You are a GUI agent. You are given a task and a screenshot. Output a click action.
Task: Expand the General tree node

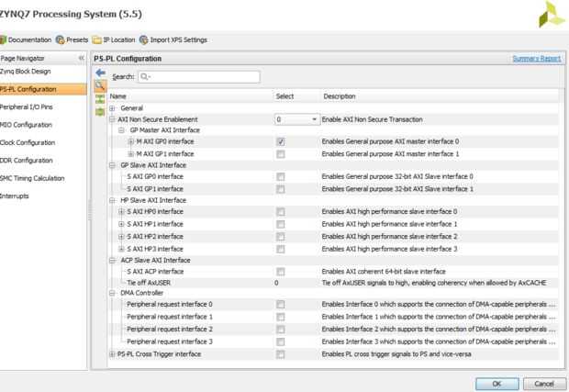click(x=112, y=108)
